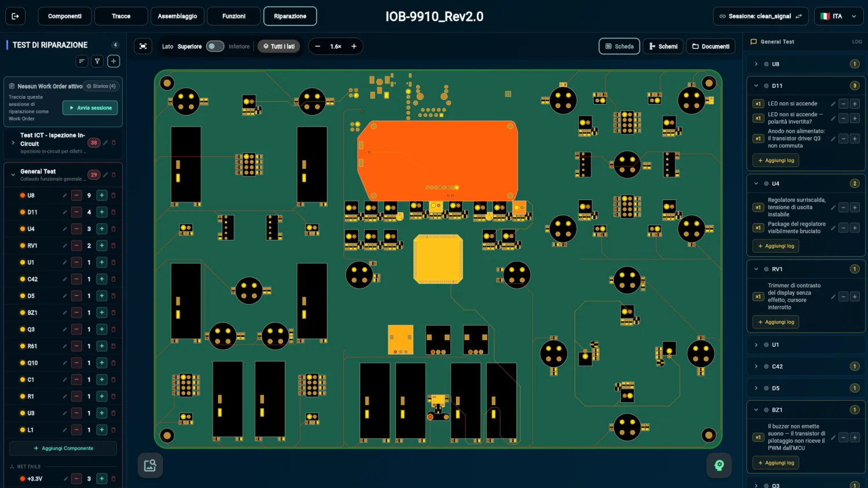Delete the U8 row with trash icon
Screen dimensions: 868x488
point(113,195)
